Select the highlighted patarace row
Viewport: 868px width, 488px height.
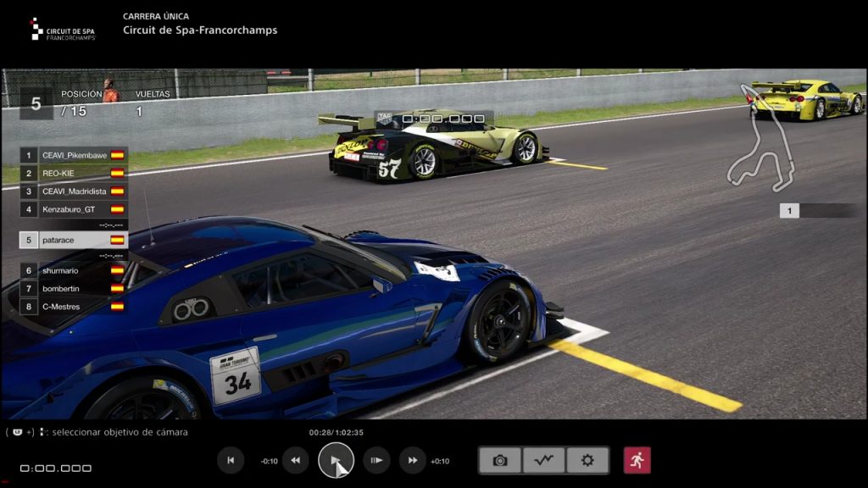point(74,240)
